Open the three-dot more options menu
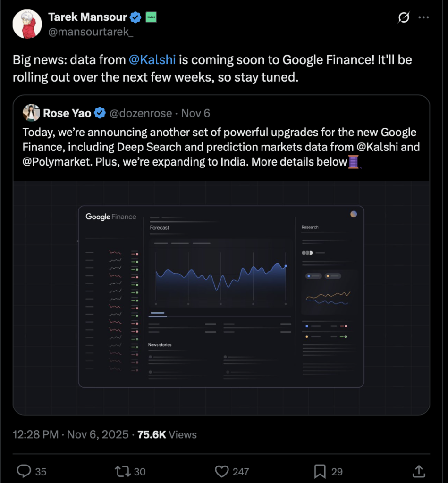Image resolution: width=448 pixels, height=483 pixels. (424, 18)
